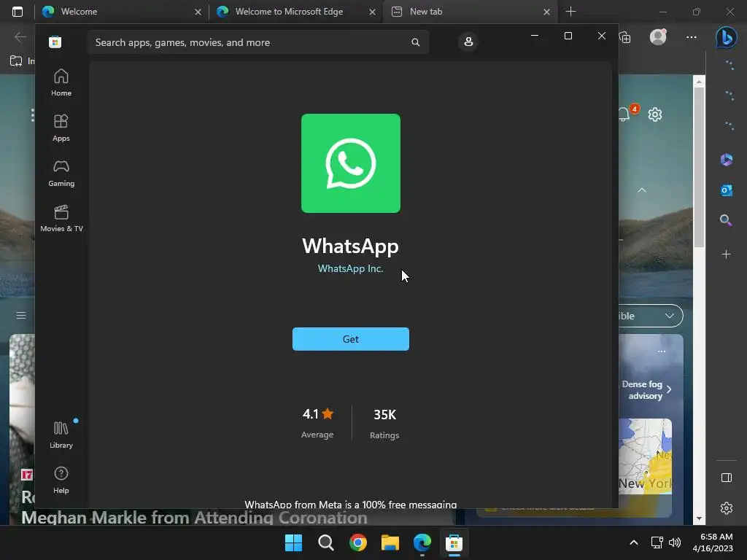Open Windows taskbar Search

[x=326, y=542]
